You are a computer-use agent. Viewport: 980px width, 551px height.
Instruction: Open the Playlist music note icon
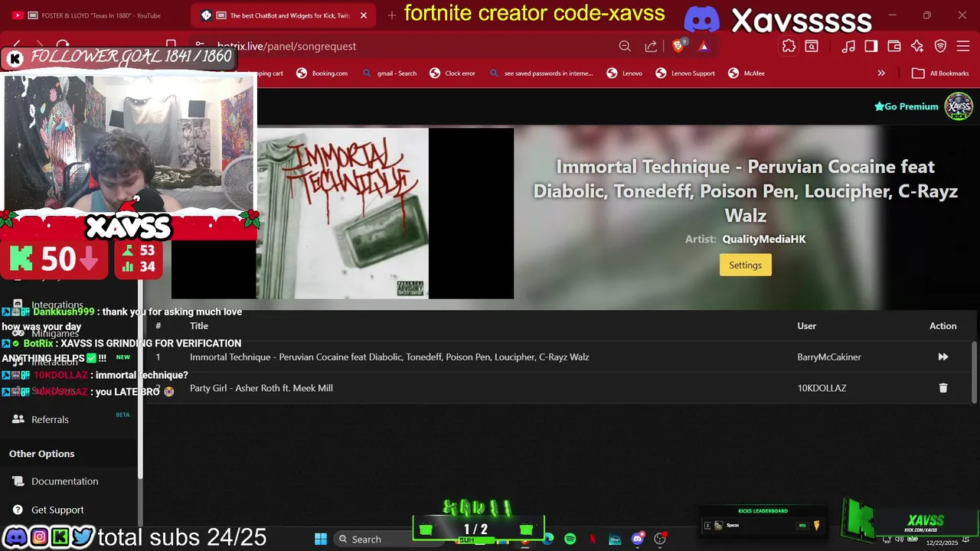coord(848,46)
